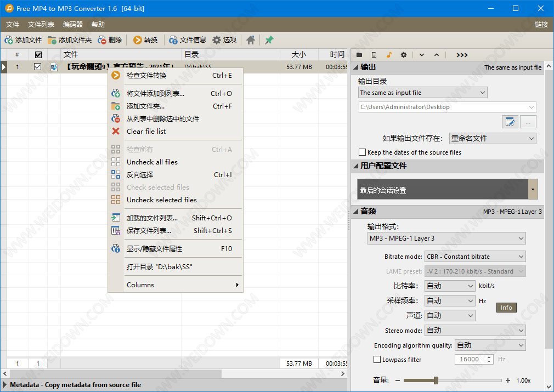
Task: Click the up chevron in panel toolbar
Action: [437, 55]
